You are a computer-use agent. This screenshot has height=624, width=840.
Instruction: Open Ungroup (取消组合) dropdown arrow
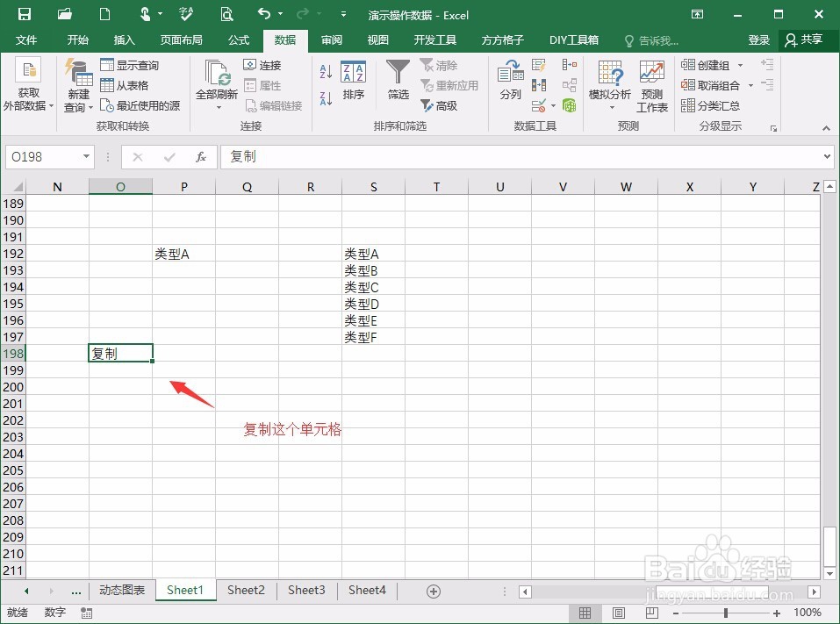point(750,85)
